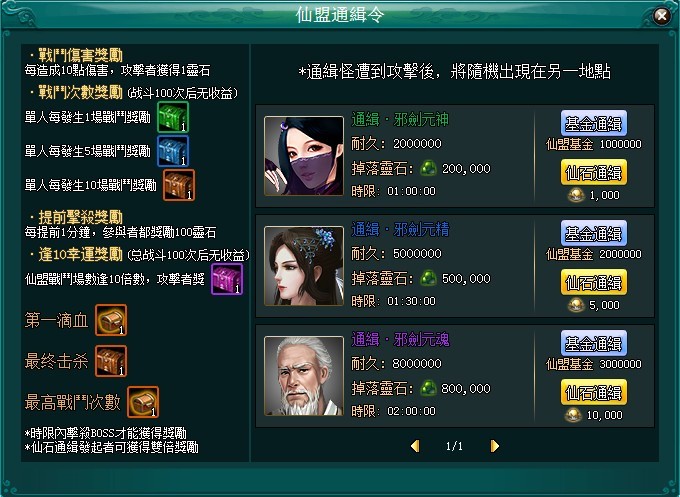Viewport: 680px width, 497px height.
Task: Select the old man 邪劍元魂 portrait
Action: pos(304,376)
